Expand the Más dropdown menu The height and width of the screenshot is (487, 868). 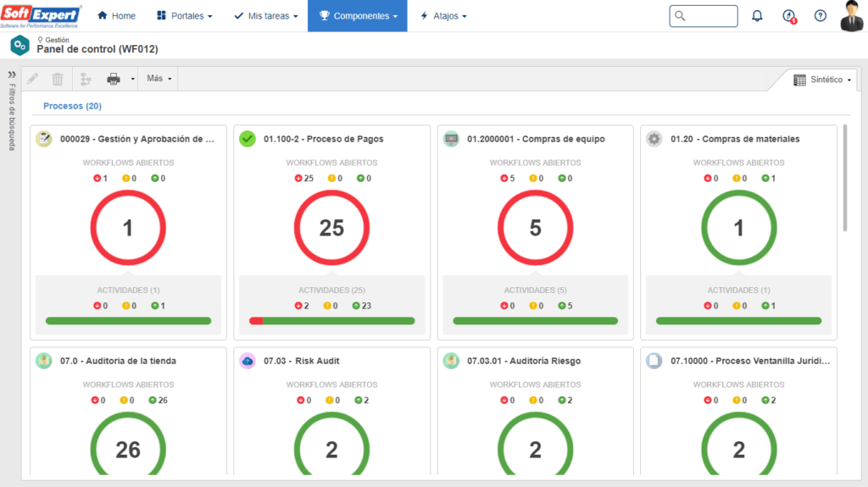(159, 79)
